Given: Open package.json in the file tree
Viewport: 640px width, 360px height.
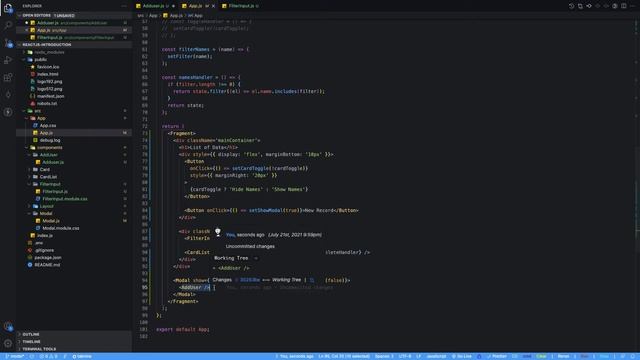Looking at the screenshot, I should point(74,258).
